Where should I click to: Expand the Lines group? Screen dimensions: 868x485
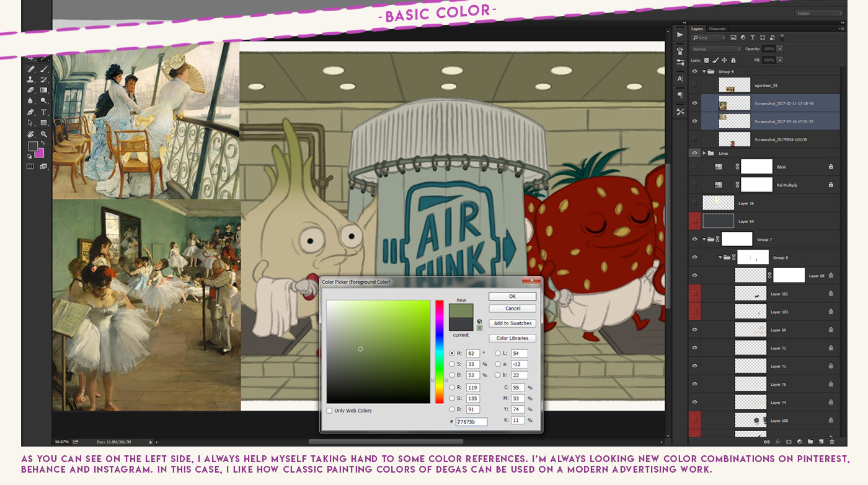tap(704, 152)
